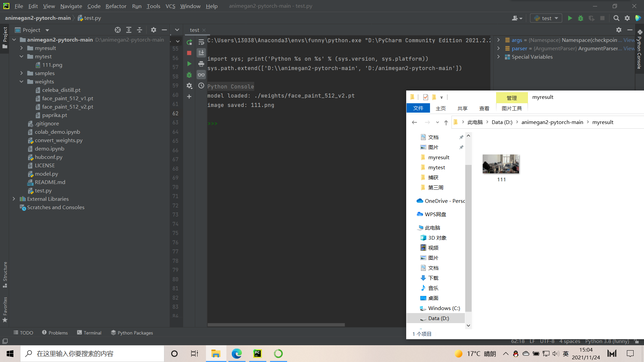Click the Python Packages button
This screenshot has width=644, height=362.
pyautogui.click(x=132, y=333)
